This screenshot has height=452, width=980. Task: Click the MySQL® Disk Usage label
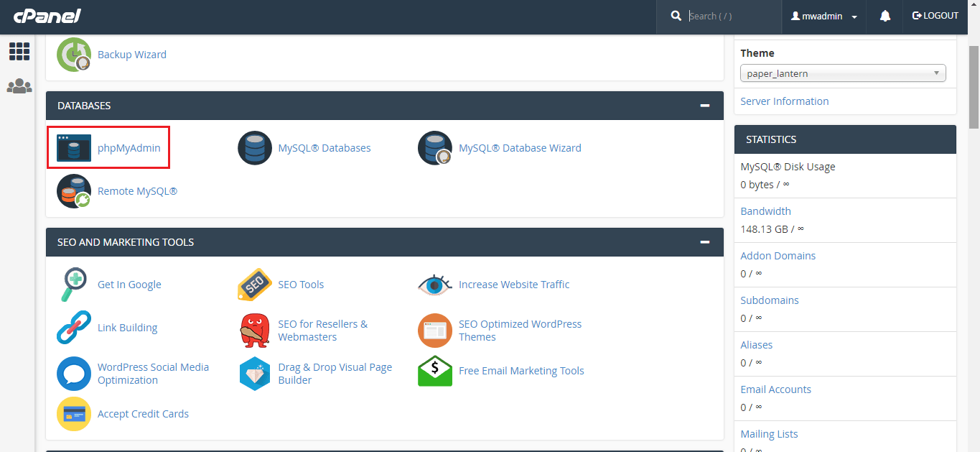click(x=788, y=167)
